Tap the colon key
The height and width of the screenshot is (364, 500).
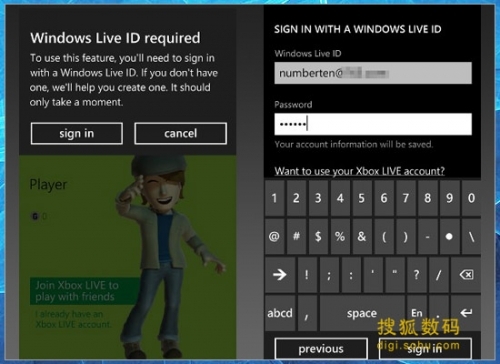point(351,275)
